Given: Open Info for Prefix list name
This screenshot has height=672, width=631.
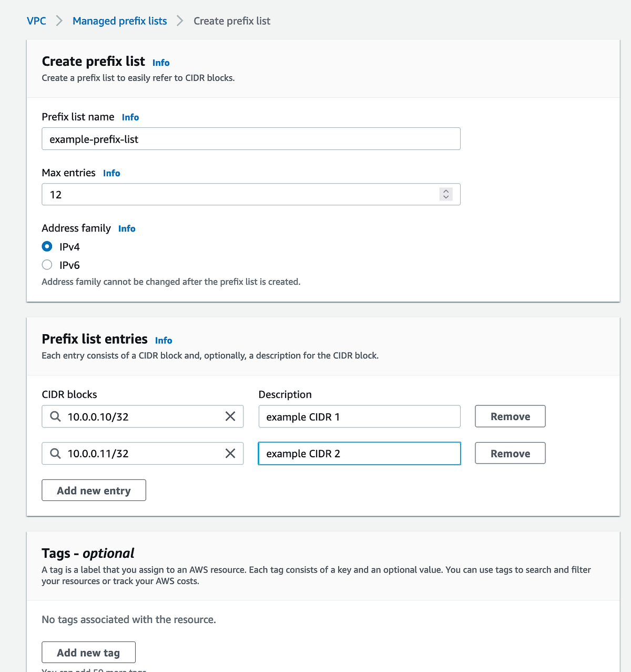Looking at the screenshot, I should pos(130,117).
